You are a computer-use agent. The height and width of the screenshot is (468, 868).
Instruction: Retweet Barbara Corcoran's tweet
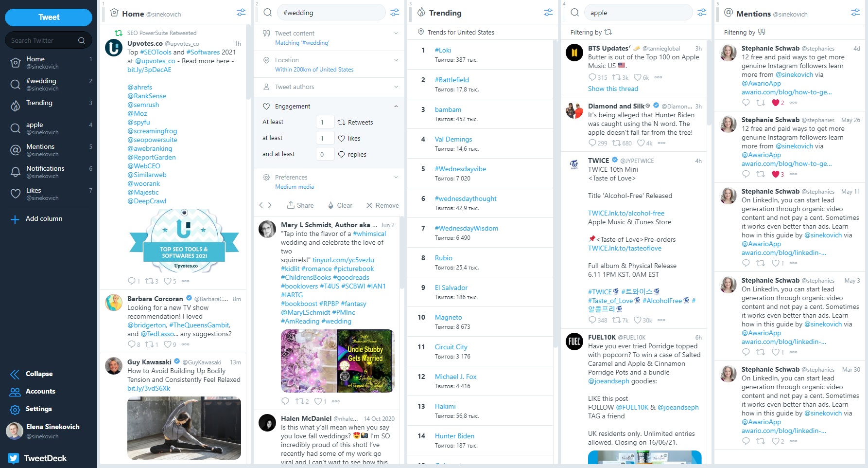pos(149,344)
